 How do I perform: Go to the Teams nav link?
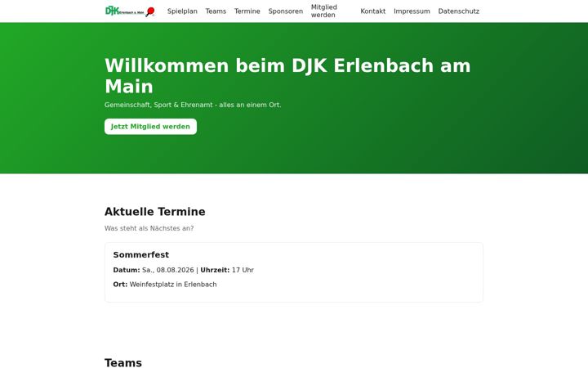tap(216, 11)
